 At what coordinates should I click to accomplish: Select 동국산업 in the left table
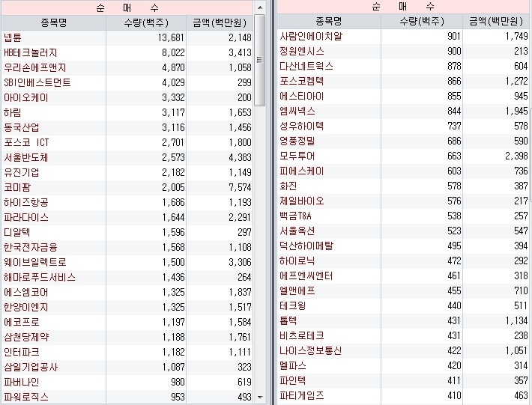coord(22,127)
